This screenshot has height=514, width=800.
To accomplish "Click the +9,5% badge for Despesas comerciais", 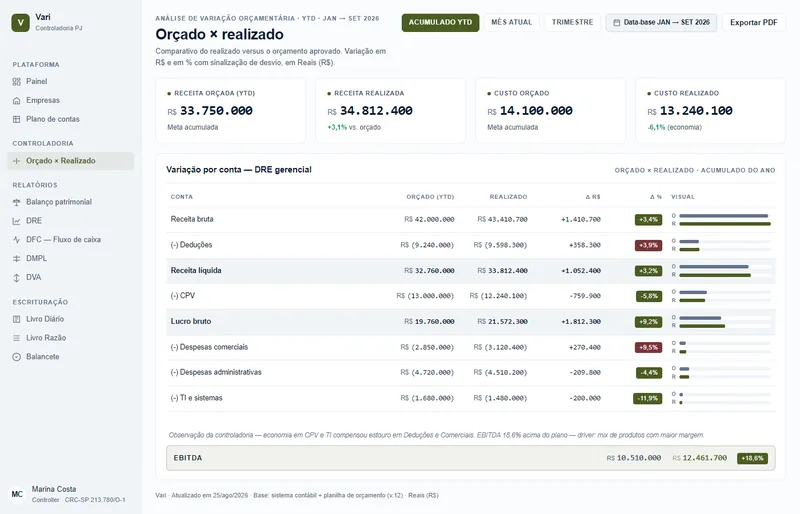I will (x=648, y=348).
